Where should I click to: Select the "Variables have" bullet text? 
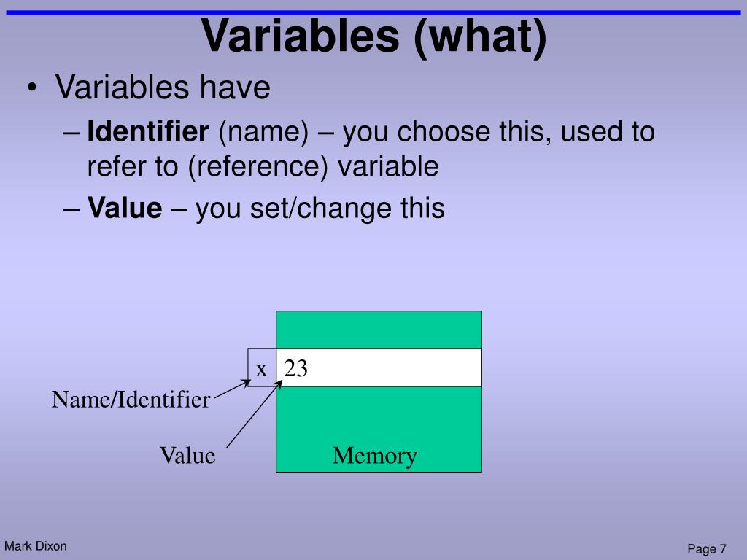coord(163,87)
